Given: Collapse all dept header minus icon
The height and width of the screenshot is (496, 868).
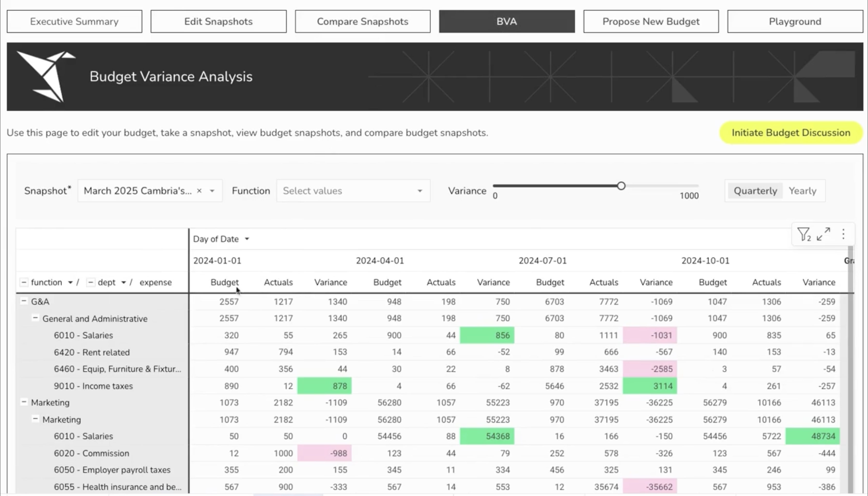Looking at the screenshot, I should click(x=91, y=282).
